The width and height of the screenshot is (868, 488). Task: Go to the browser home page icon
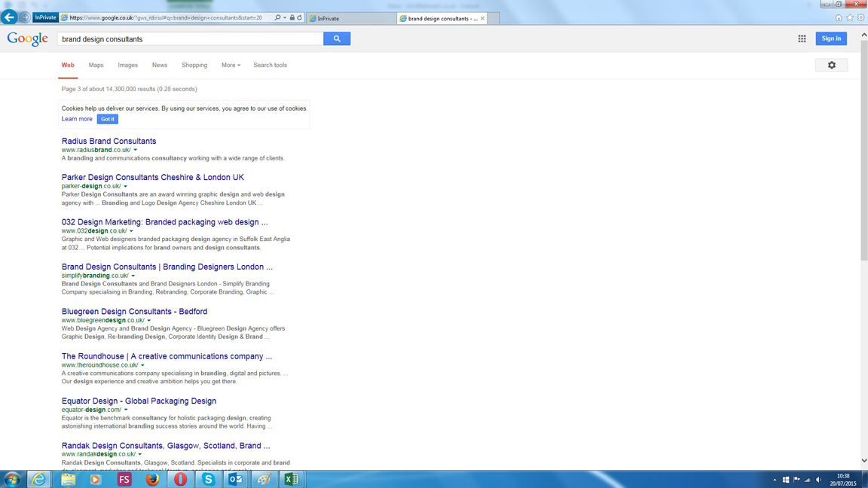(839, 17)
